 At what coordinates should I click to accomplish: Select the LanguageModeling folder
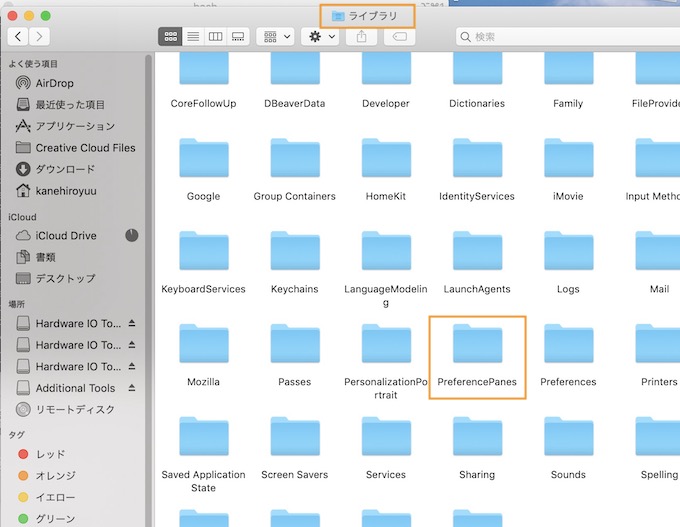click(386, 251)
